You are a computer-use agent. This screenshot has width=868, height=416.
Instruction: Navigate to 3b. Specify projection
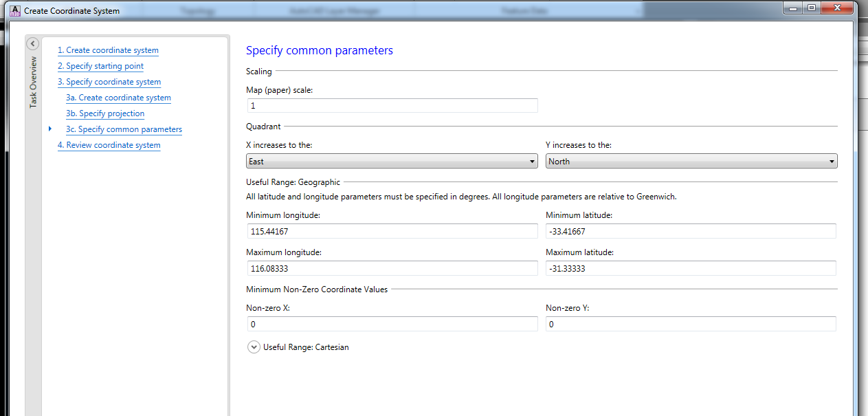click(105, 113)
